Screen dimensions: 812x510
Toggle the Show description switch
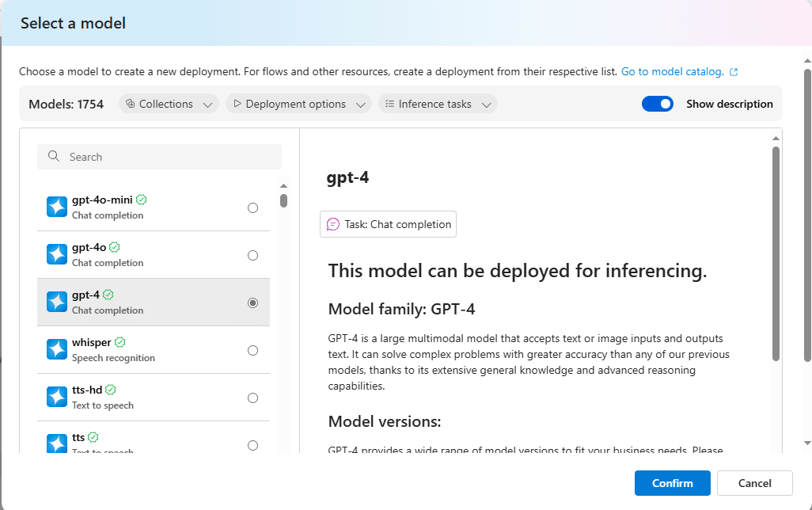[657, 104]
